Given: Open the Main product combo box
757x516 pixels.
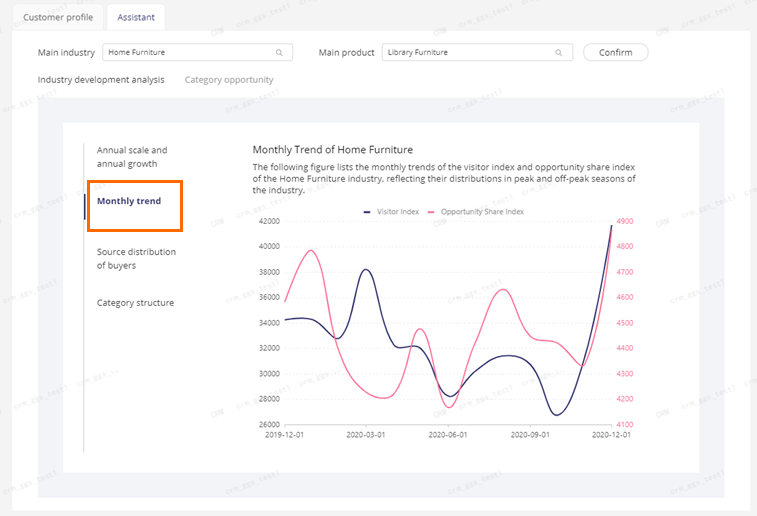Looking at the screenshot, I should click(470, 52).
